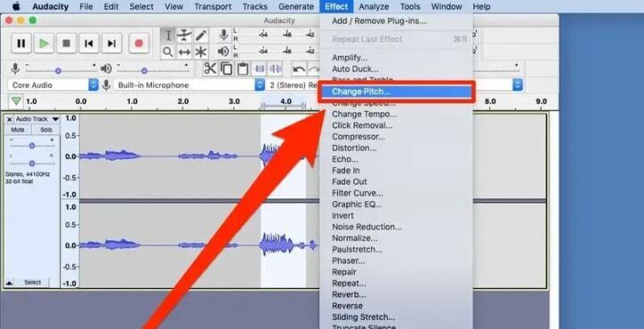Open the 2 (Stereo) channels dropdown
The height and width of the screenshot is (329, 644).
[x=293, y=85]
